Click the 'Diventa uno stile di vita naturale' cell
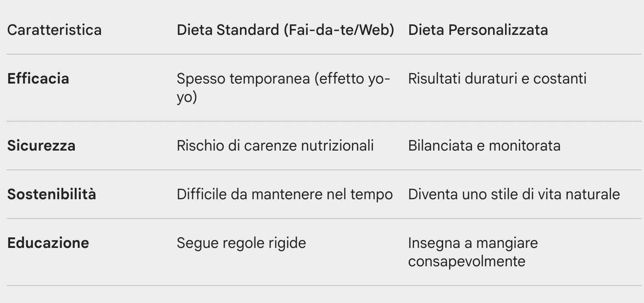The image size is (644, 303). 514,194
